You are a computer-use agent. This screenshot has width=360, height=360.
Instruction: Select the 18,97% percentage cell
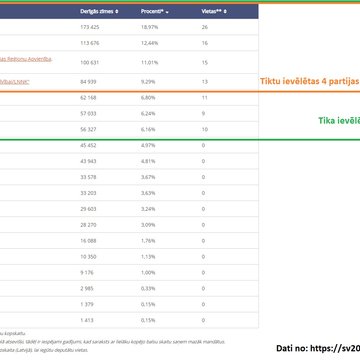click(149, 27)
